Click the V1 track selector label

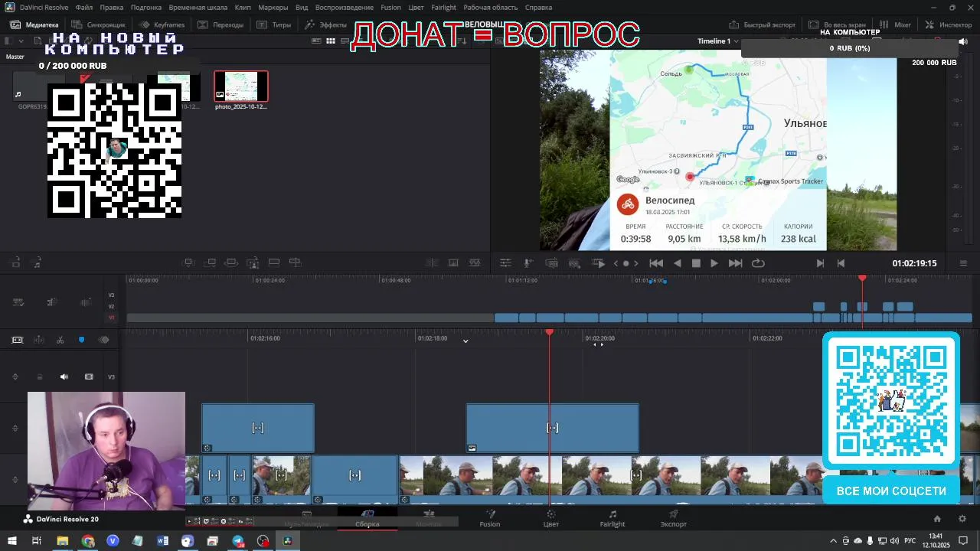click(111, 317)
